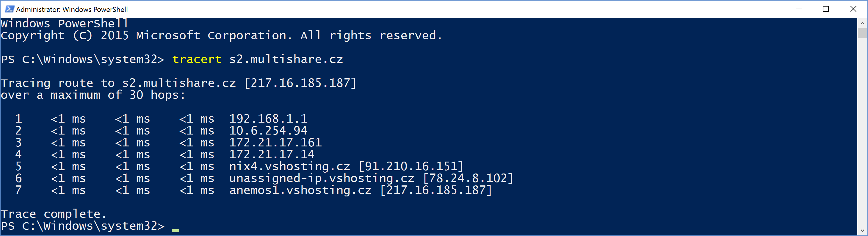The image size is (868, 236).
Task: Click the 10.6.254.94 hop address
Action: click(x=268, y=130)
